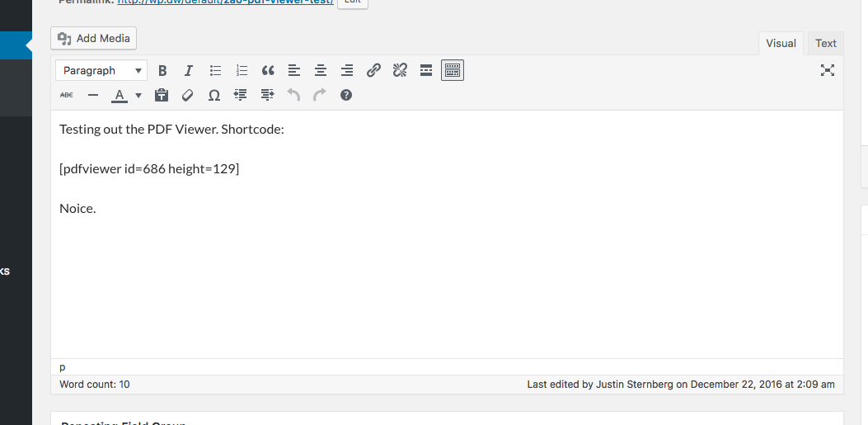Insert or edit a link
Screen dimensions: 868x425
pos(373,70)
